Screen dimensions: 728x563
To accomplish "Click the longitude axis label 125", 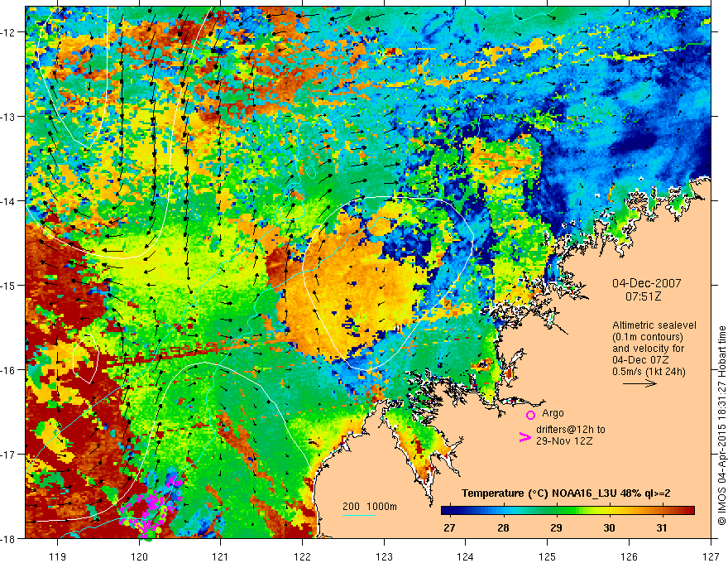I will tap(548, 556).
